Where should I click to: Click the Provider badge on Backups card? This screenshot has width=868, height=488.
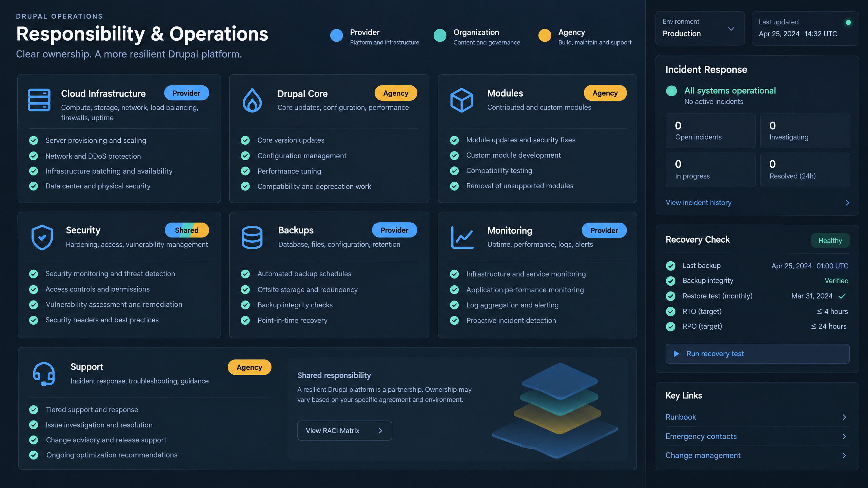(394, 230)
